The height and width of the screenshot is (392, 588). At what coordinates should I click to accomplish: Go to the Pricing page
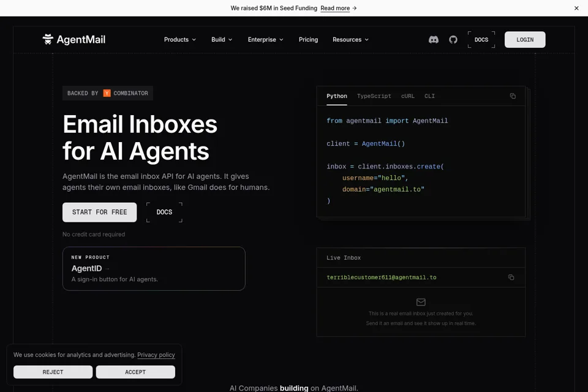tap(308, 39)
